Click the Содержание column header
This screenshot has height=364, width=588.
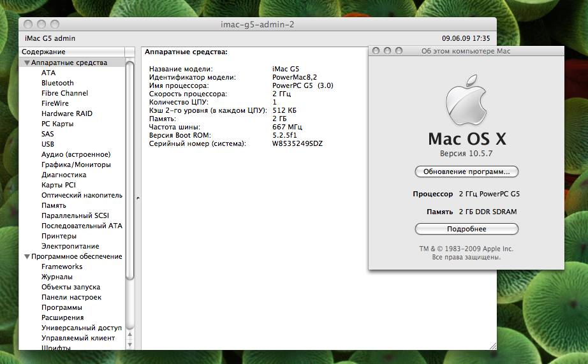tap(72, 52)
